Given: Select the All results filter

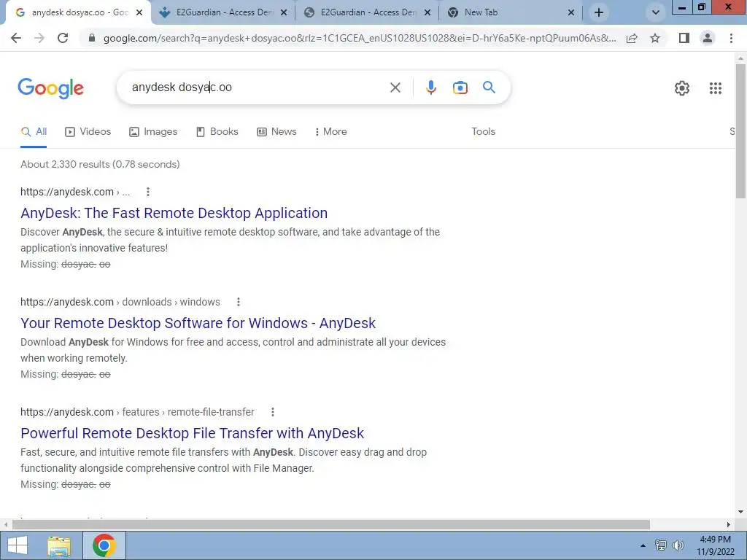Looking at the screenshot, I should 34,132.
